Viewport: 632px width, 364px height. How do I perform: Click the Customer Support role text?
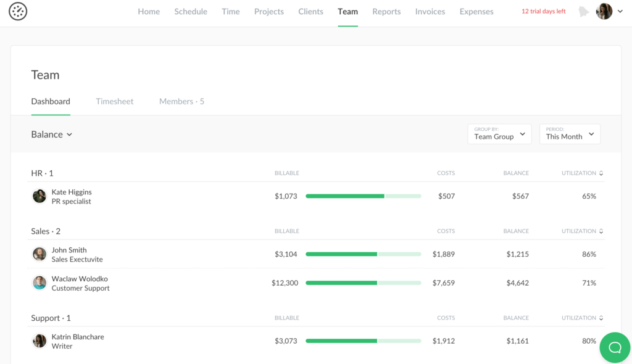pos(80,288)
